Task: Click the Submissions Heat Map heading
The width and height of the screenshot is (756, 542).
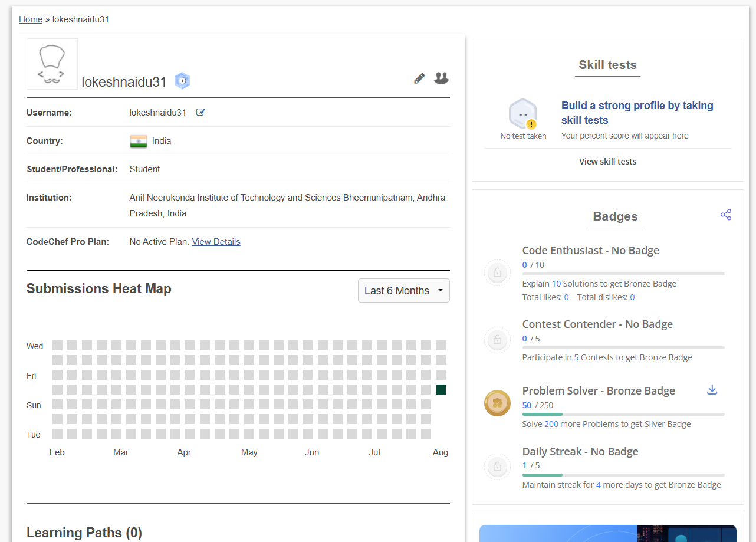Action: coord(99,288)
